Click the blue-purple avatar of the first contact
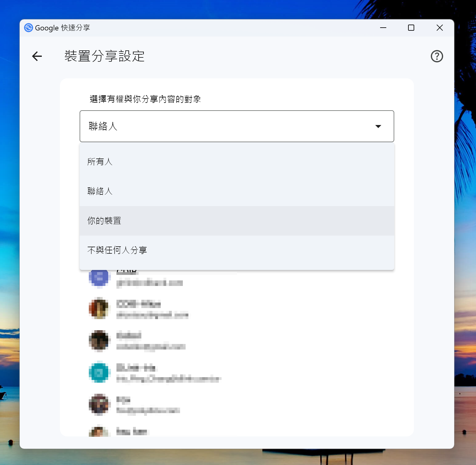The image size is (476, 465). [99, 278]
